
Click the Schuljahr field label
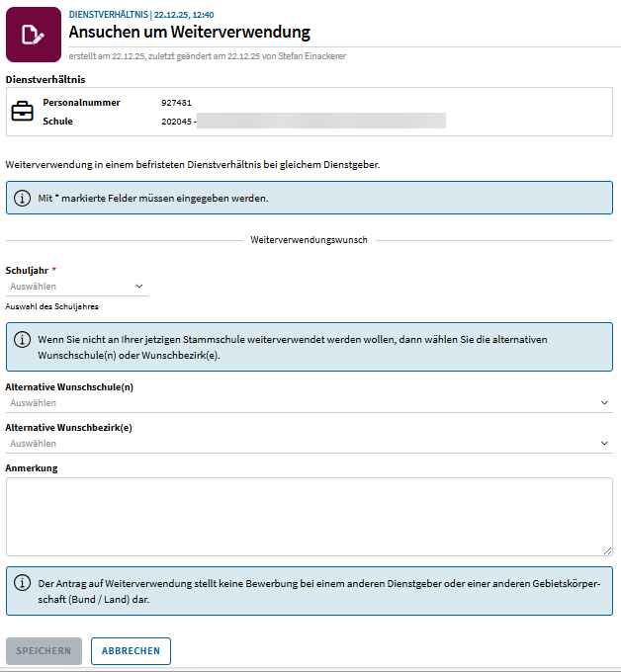point(27,270)
